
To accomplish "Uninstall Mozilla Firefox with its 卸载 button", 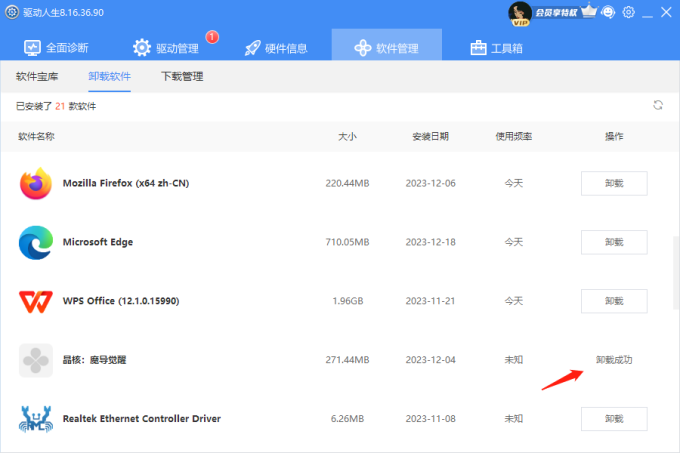I will pos(613,183).
